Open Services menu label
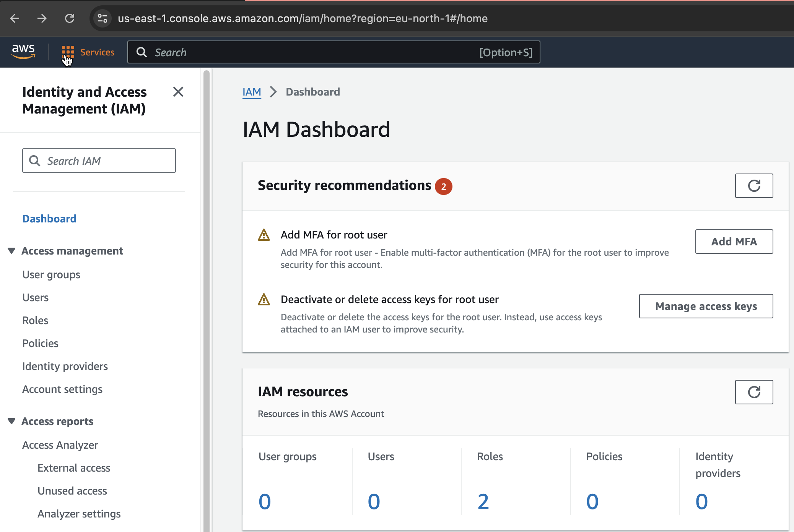Screen dimensions: 794x532 pos(97,52)
